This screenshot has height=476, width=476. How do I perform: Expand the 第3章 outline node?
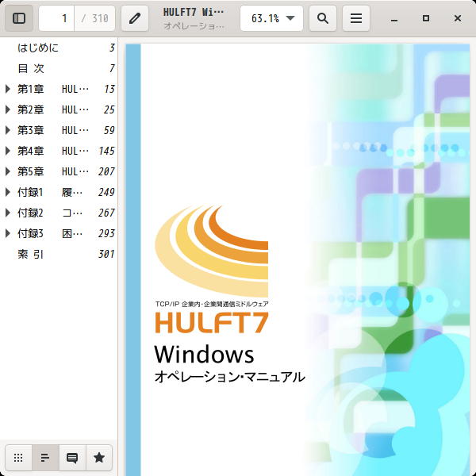8,130
